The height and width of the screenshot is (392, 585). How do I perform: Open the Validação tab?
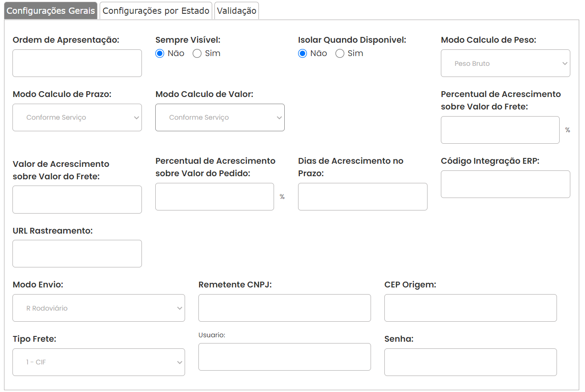click(237, 11)
